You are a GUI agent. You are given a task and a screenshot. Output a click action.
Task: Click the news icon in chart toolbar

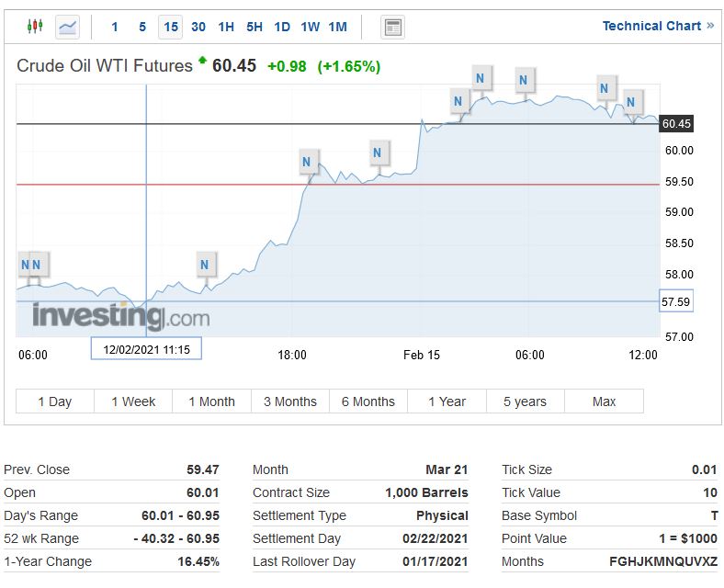pyautogui.click(x=393, y=27)
